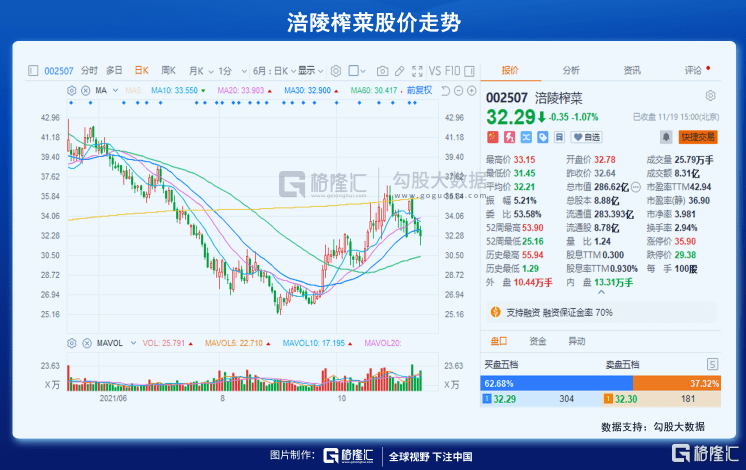
Task: Open the 6月：日K range dropdown
Action: (275, 71)
